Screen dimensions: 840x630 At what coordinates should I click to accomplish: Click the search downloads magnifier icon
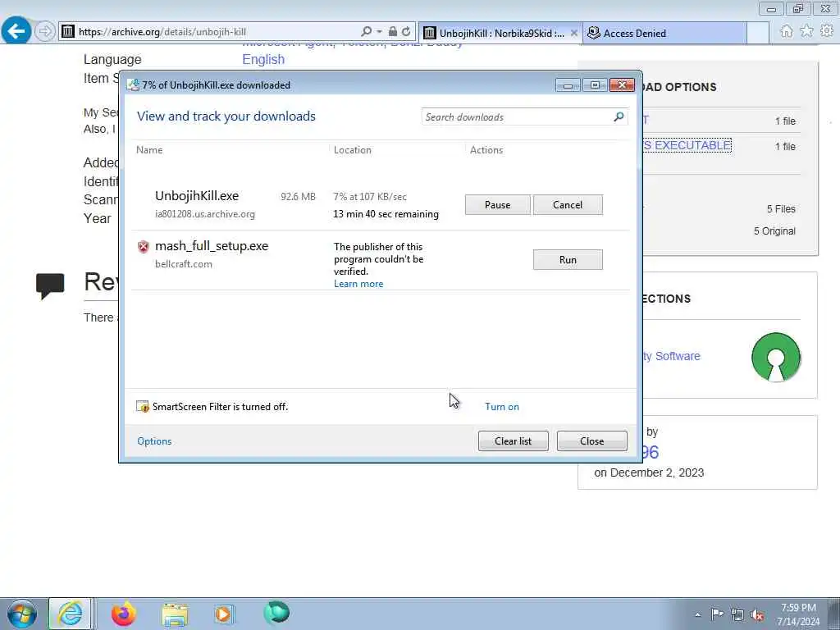point(619,116)
